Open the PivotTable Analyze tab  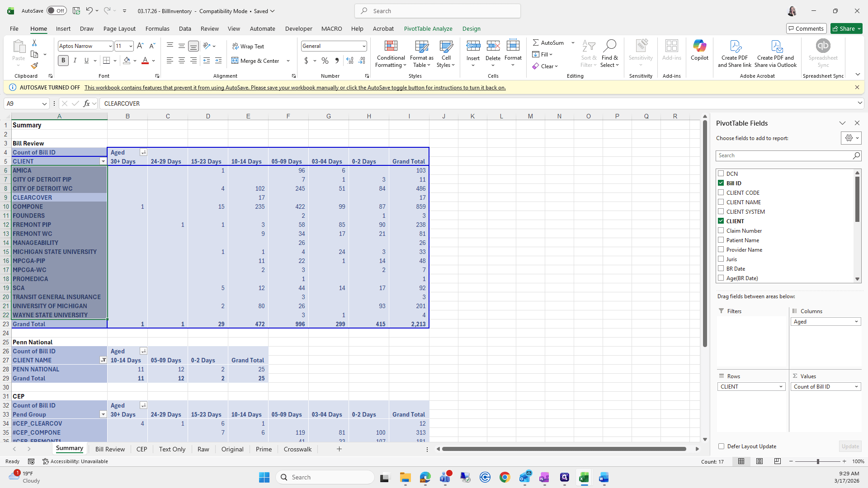[x=428, y=28]
